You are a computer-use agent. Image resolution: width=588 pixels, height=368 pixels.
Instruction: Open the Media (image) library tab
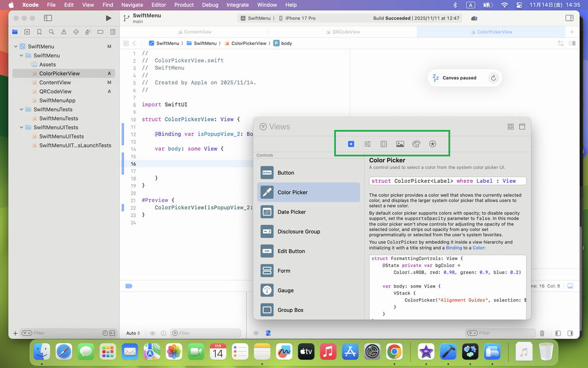[400, 144]
